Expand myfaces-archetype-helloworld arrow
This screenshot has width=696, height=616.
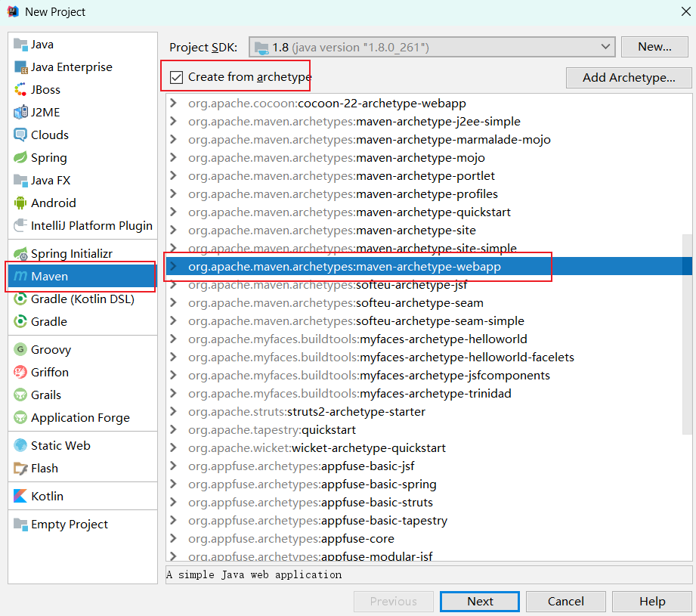pos(174,339)
